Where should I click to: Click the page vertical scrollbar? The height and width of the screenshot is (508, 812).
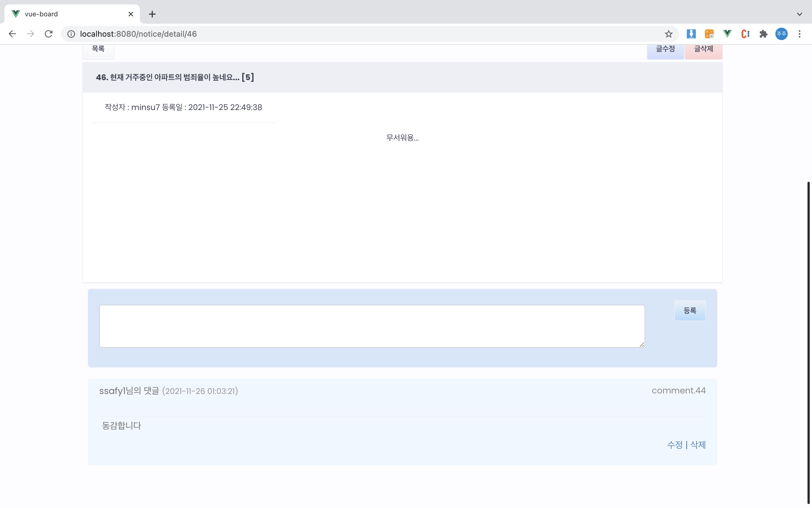[808, 343]
